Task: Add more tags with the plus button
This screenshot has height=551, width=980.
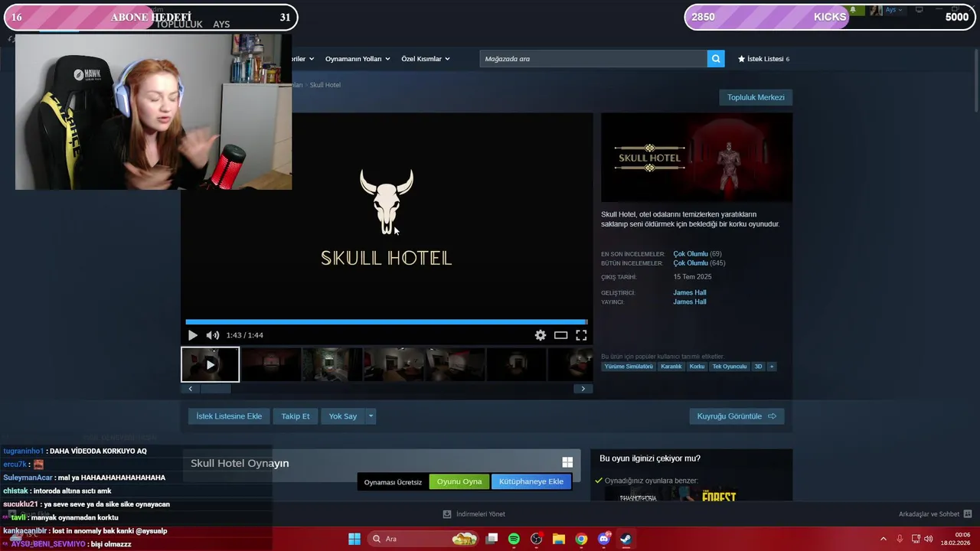Action: 772,367
